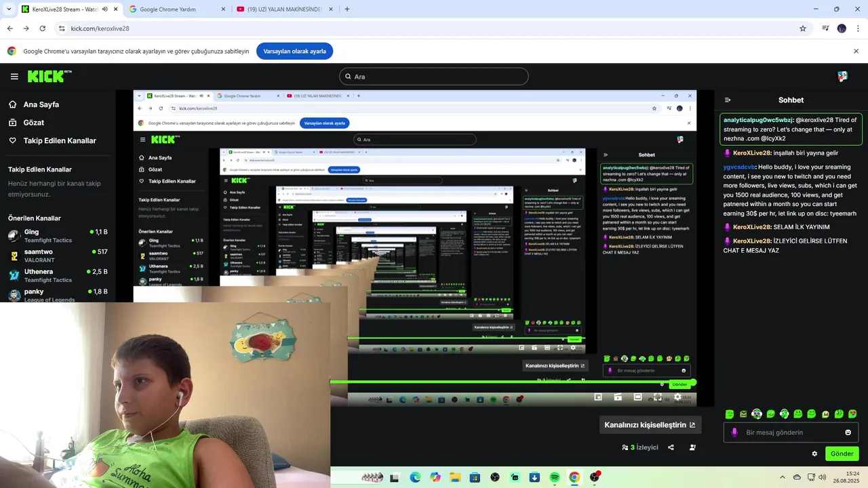Image resolution: width=868 pixels, height=488 pixels.
Task: Open the network icon in system tray
Action: pyautogui.click(x=810, y=477)
